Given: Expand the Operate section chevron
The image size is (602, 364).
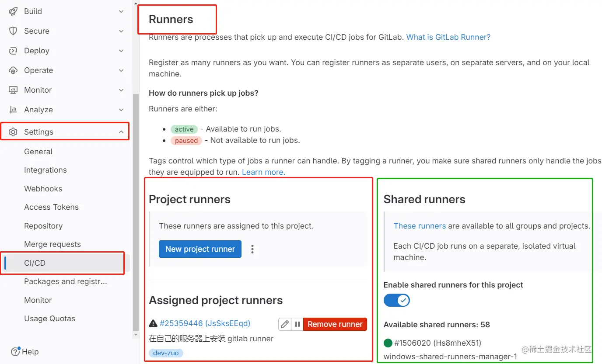Looking at the screenshot, I should pyautogui.click(x=121, y=70).
